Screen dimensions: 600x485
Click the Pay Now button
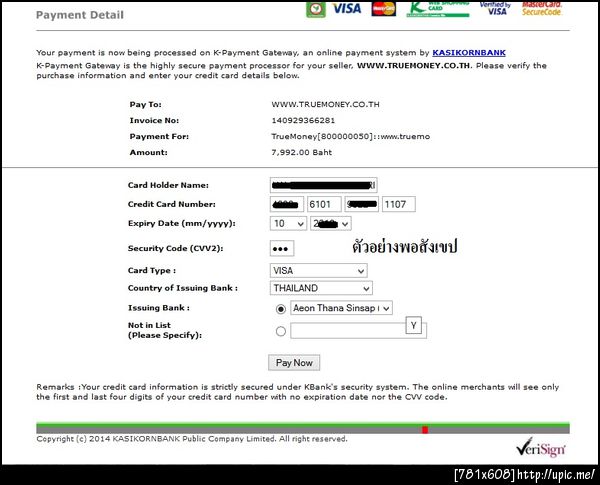click(294, 363)
